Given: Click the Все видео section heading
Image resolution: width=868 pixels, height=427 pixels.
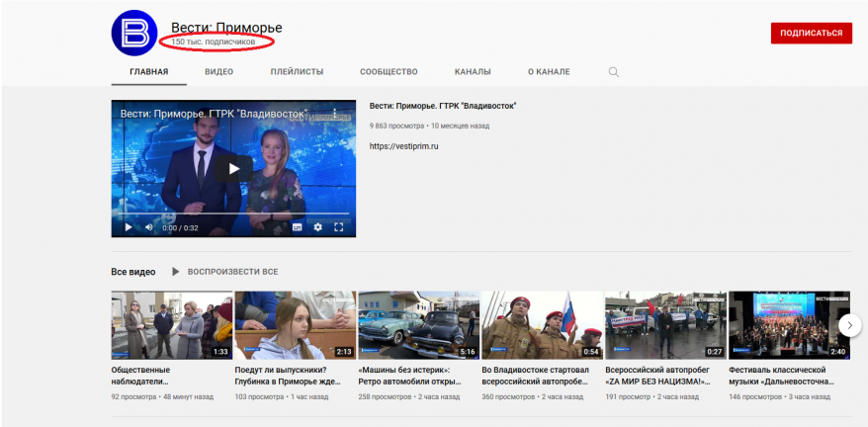Looking at the screenshot, I should (x=133, y=272).
